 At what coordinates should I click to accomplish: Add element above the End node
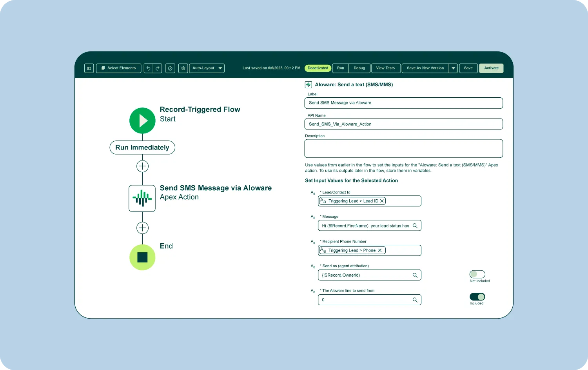(x=142, y=228)
